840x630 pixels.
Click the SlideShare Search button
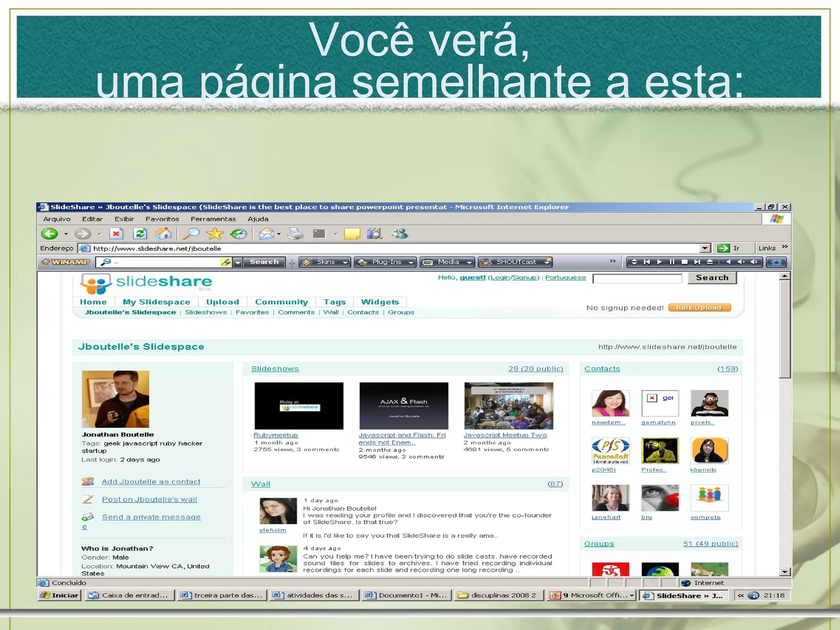click(712, 278)
